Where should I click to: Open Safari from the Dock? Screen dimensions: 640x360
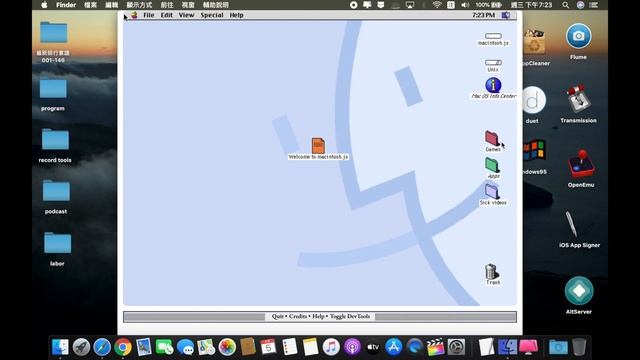point(102,347)
